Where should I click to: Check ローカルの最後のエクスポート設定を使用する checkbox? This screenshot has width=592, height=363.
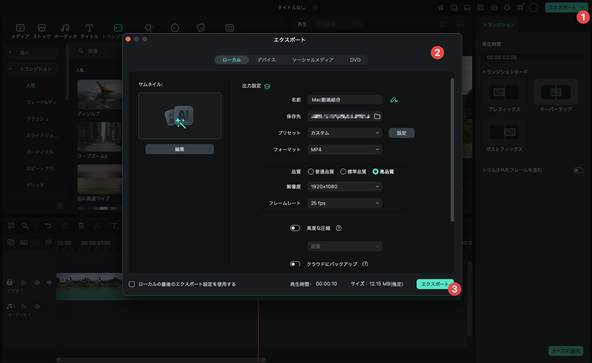tap(132, 284)
